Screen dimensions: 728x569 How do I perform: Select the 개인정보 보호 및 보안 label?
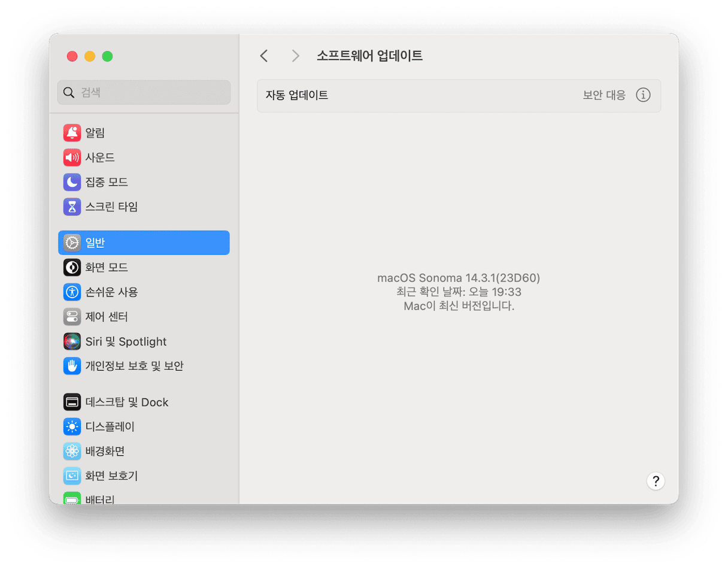(134, 366)
